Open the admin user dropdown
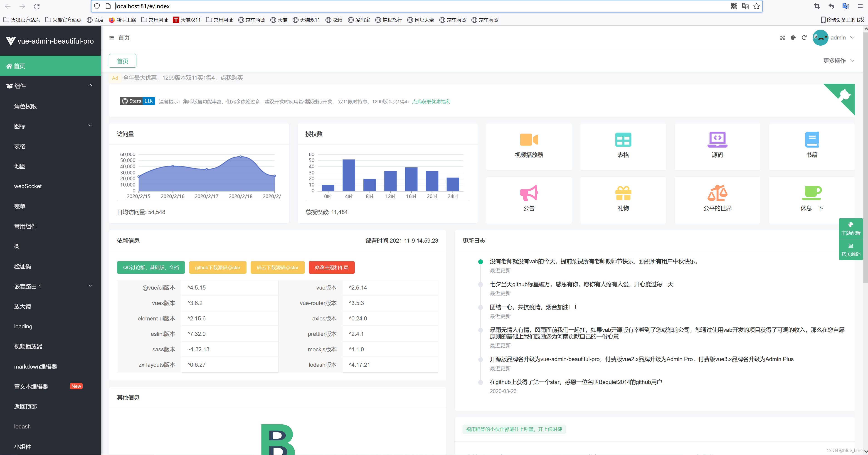The height and width of the screenshot is (455, 868). point(838,38)
